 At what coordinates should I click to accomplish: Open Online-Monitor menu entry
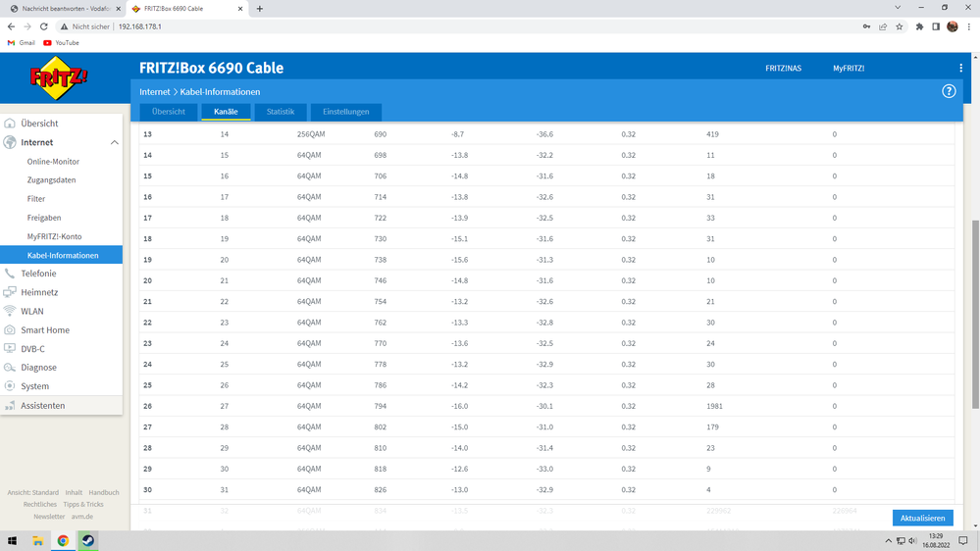(x=53, y=161)
